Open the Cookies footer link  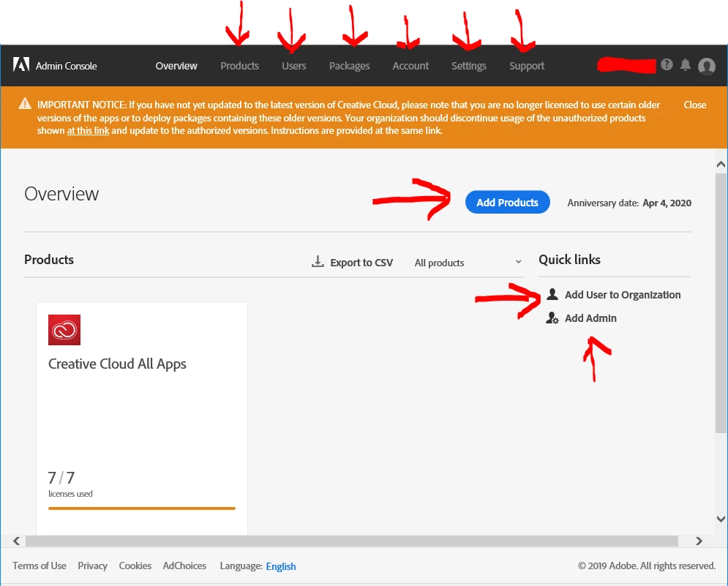click(135, 566)
